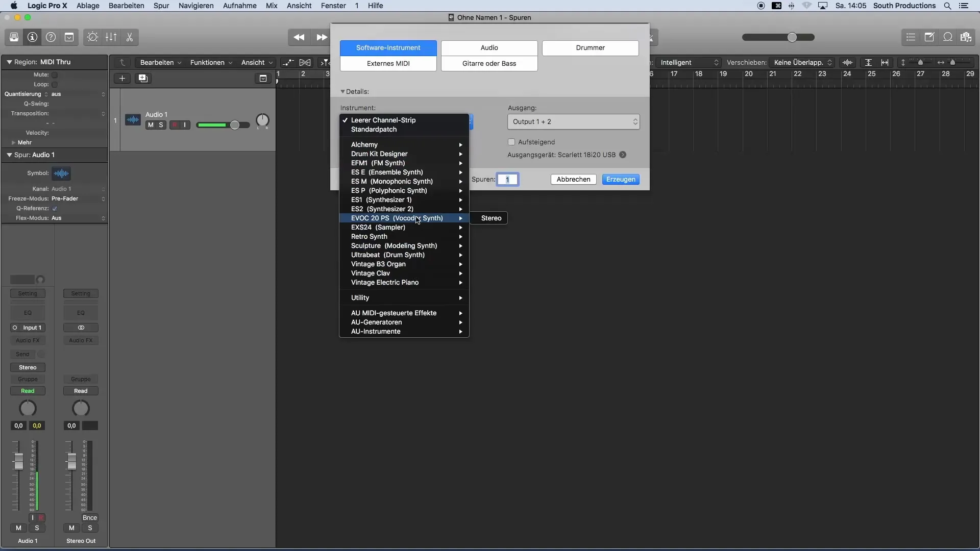Click the add track plus button

122,78
